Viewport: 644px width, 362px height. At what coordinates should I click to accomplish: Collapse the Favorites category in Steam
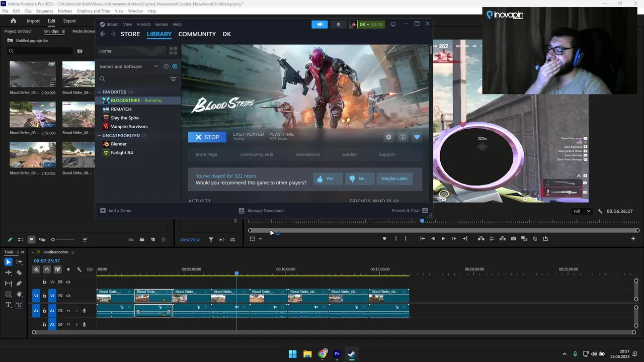click(x=99, y=92)
